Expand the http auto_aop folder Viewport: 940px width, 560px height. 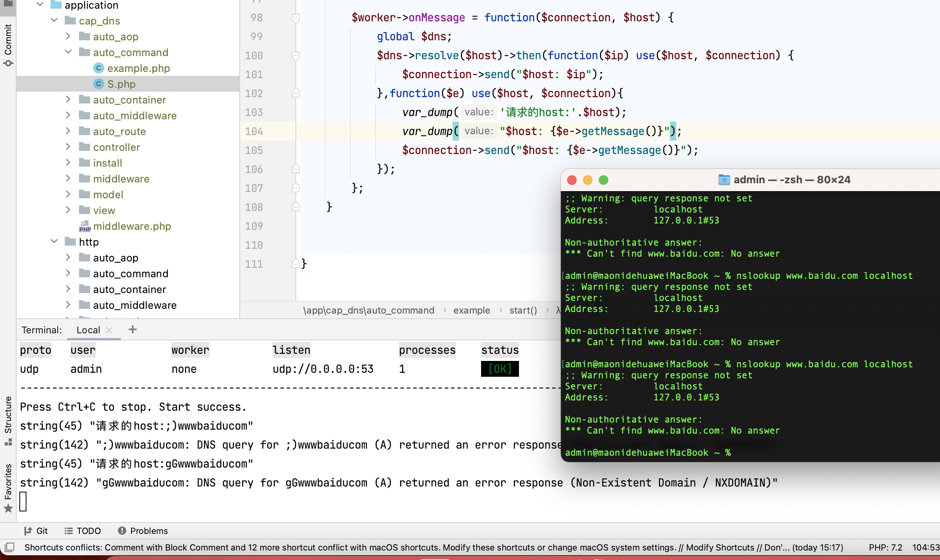tap(68, 257)
